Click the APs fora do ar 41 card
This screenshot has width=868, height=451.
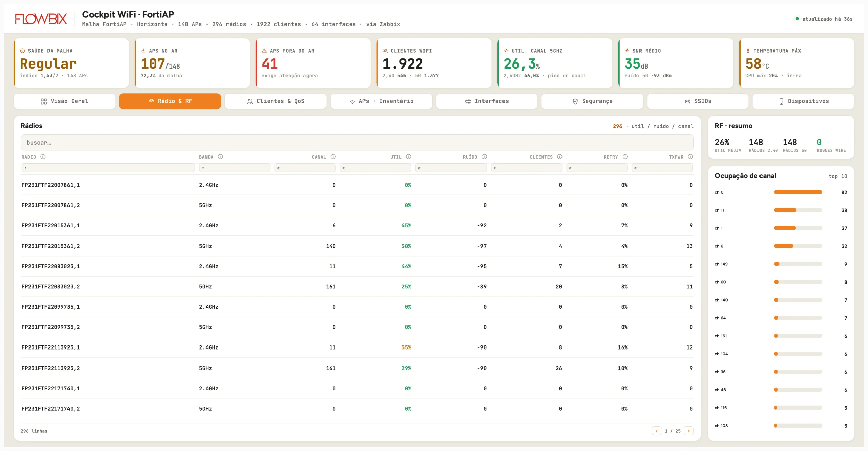313,63
